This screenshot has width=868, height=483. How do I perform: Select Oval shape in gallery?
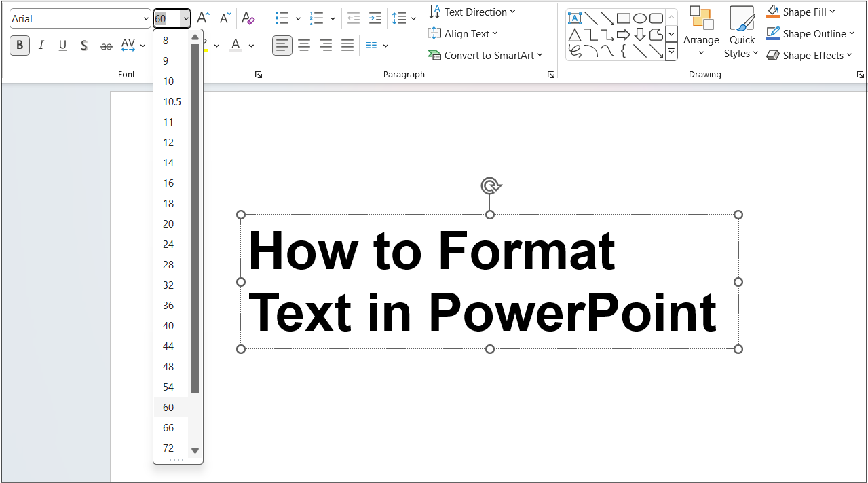(x=640, y=18)
